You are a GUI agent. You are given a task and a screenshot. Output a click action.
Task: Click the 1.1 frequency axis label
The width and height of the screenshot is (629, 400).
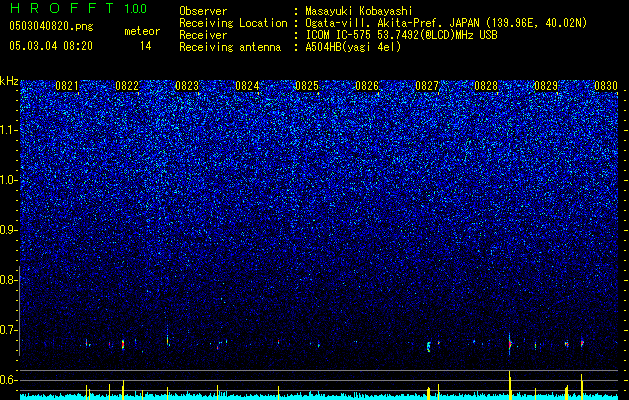8,130
